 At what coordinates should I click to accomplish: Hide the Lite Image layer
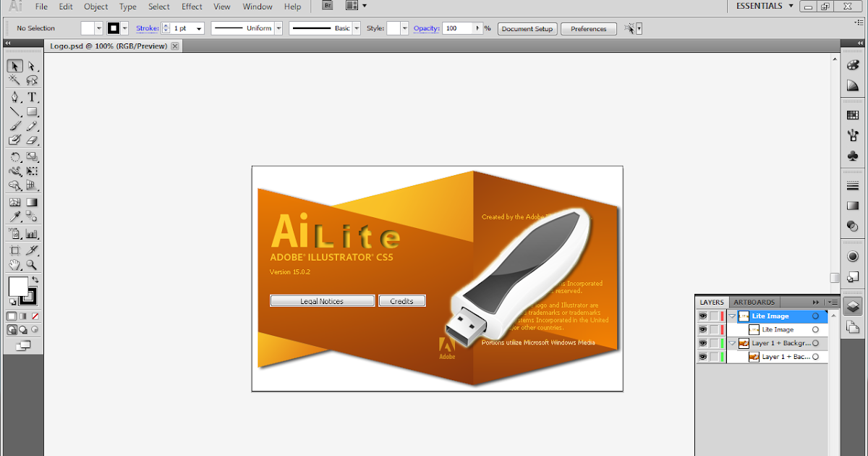click(703, 316)
